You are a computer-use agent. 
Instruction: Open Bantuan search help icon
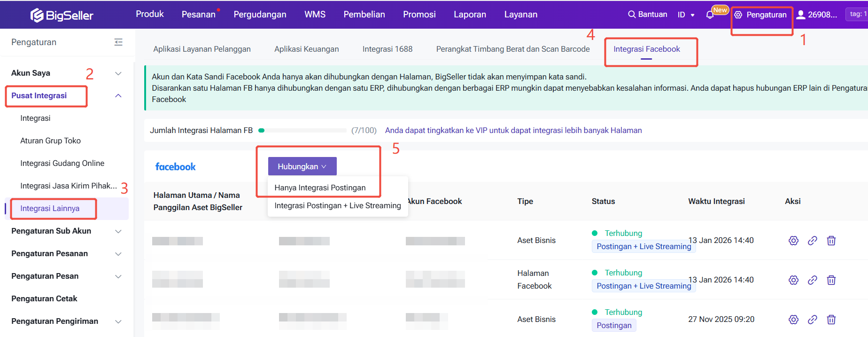tap(632, 15)
